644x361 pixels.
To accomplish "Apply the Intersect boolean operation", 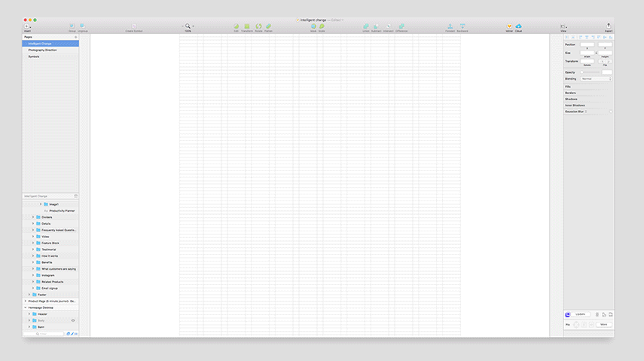I will tap(388, 26).
